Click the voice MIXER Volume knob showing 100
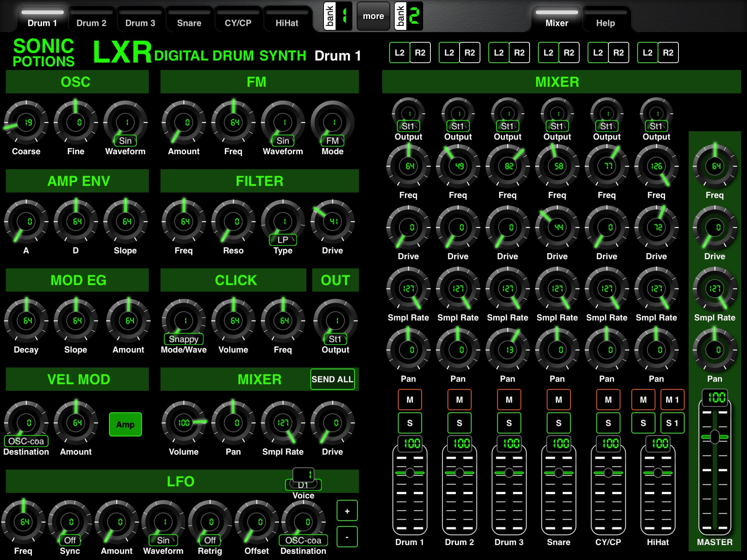The width and height of the screenshot is (747, 560). [x=184, y=423]
